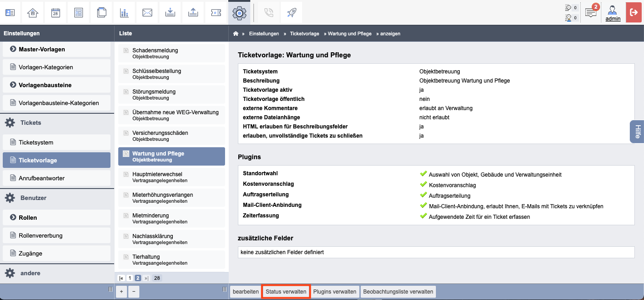Select Ticketvorlage settings entry
Viewport: 644px width, 300px height.
57,160
